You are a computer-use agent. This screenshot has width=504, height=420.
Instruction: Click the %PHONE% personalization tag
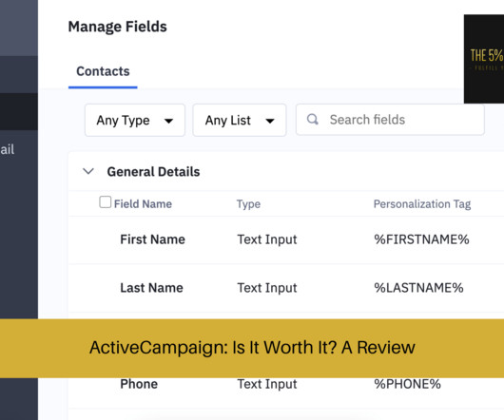click(407, 384)
